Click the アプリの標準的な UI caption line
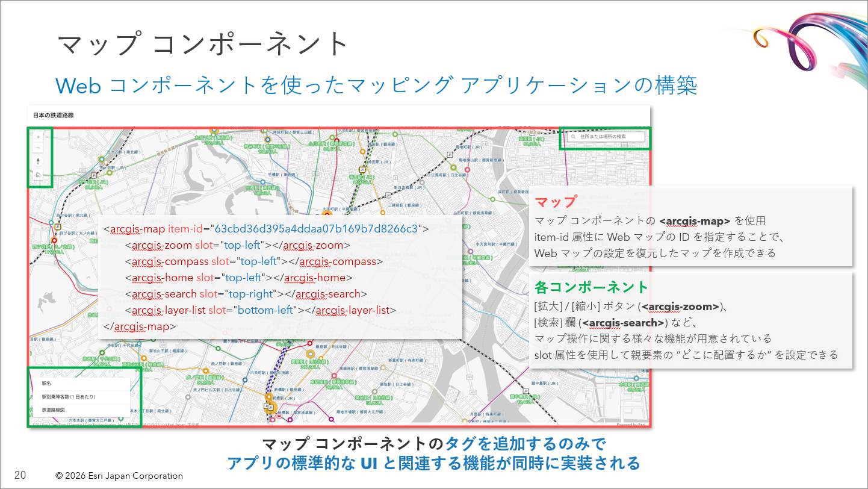The width and height of the screenshot is (868, 489). point(433,463)
